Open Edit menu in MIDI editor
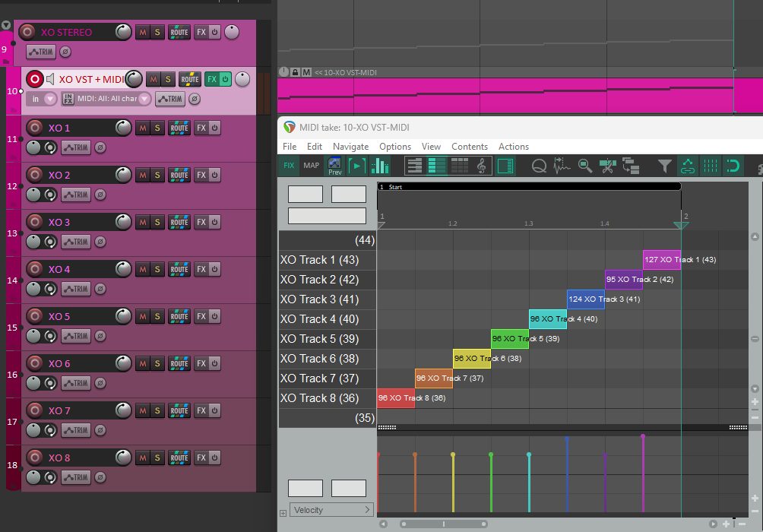 pos(315,147)
